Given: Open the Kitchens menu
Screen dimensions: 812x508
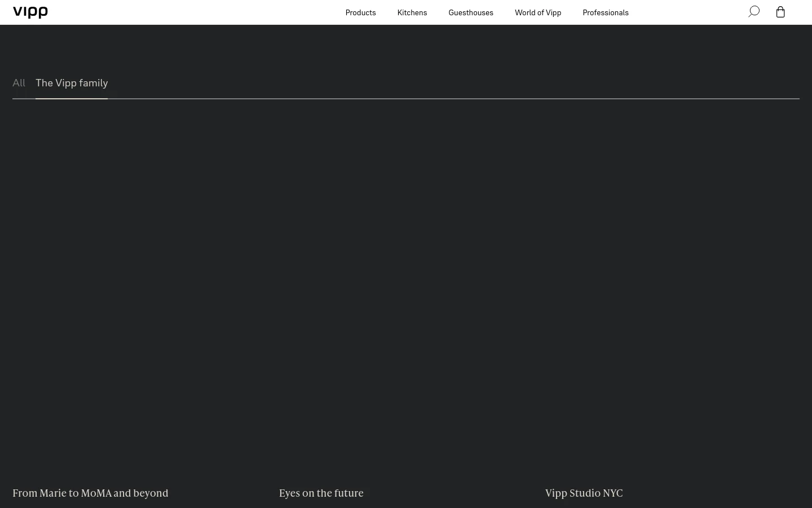Looking at the screenshot, I should point(412,12).
